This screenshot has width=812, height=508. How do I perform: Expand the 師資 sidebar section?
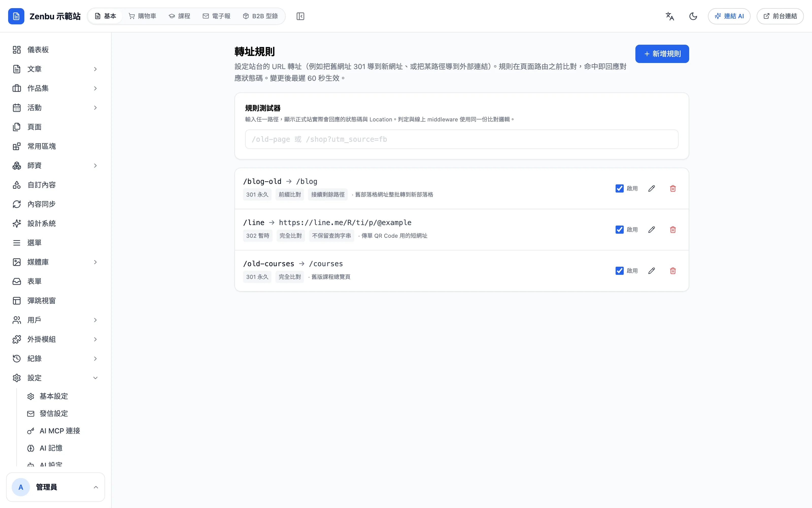pos(56,165)
